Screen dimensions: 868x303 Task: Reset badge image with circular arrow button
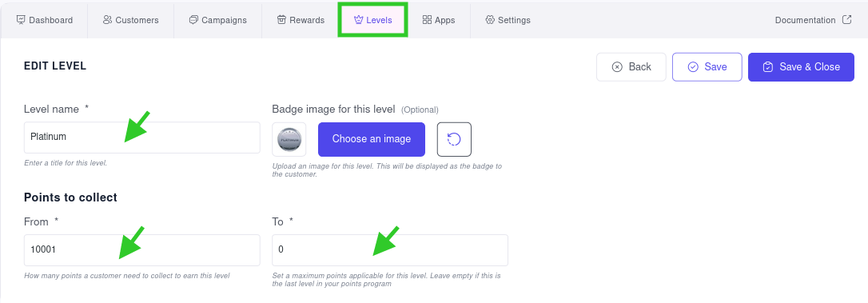pyautogui.click(x=454, y=139)
